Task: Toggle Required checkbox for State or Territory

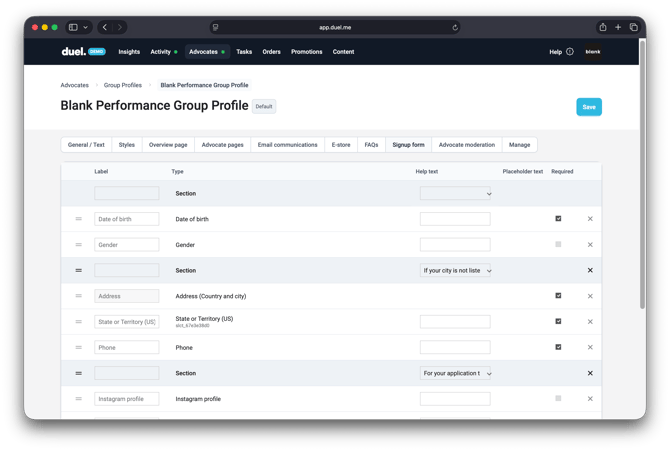Action: click(x=558, y=322)
